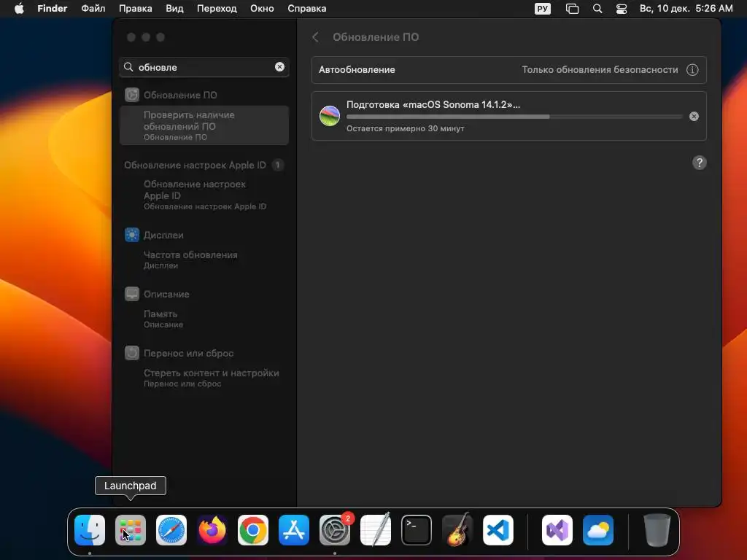This screenshot has height=560, width=747.
Task: Launch Visual Studio Code from the Dock
Action: point(498,530)
